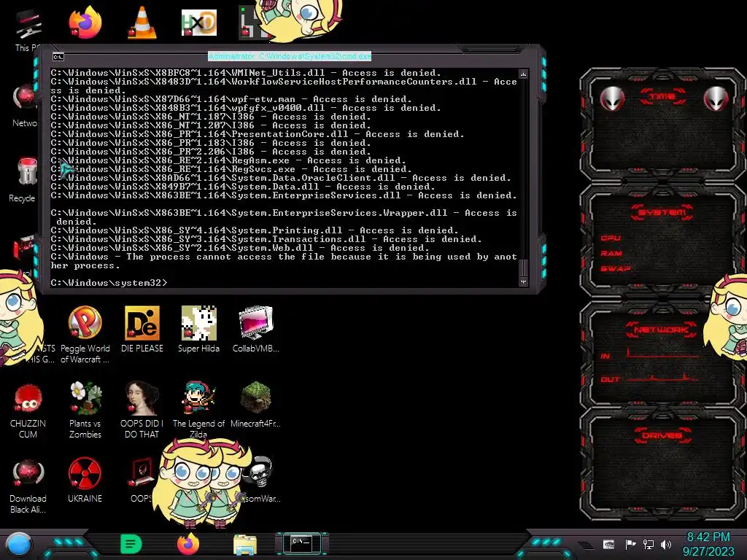The height and width of the screenshot is (560, 747).
Task: Open Firefox from the taskbar
Action: (188, 544)
